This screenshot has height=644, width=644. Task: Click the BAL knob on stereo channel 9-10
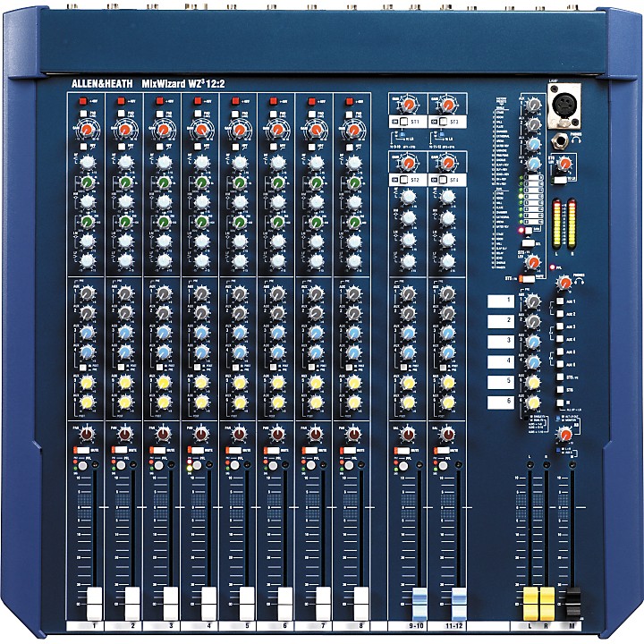point(408,434)
